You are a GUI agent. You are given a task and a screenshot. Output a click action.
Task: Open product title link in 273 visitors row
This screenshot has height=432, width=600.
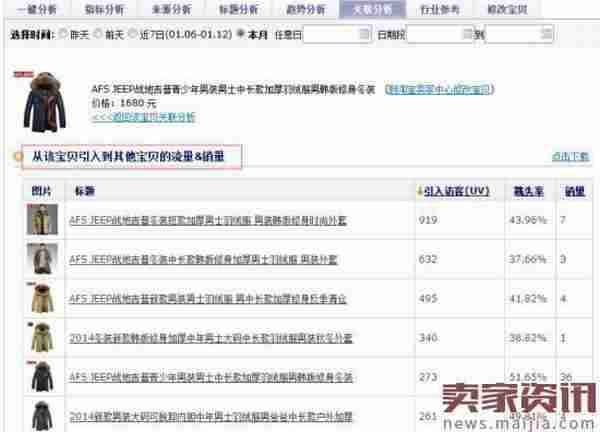(x=211, y=377)
